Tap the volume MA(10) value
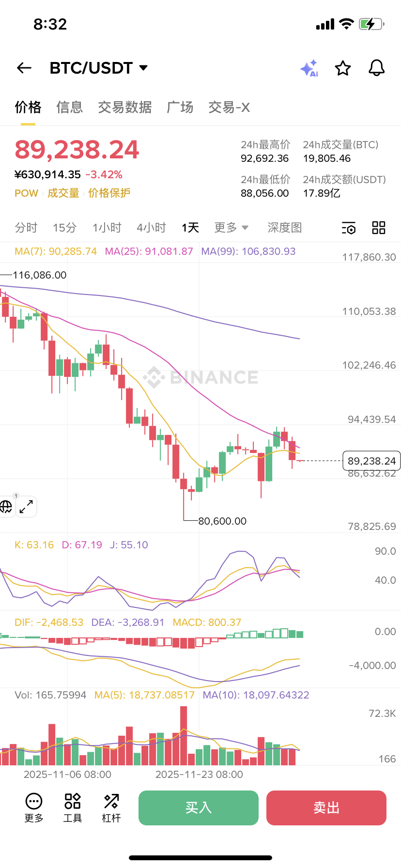The width and height of the screenshot is (401, 868). tap(256, 695)
